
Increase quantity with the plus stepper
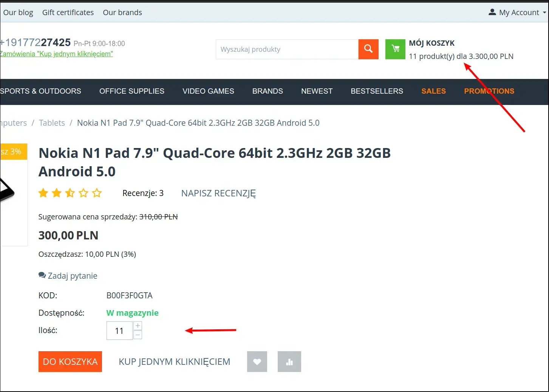click(138, 326)
